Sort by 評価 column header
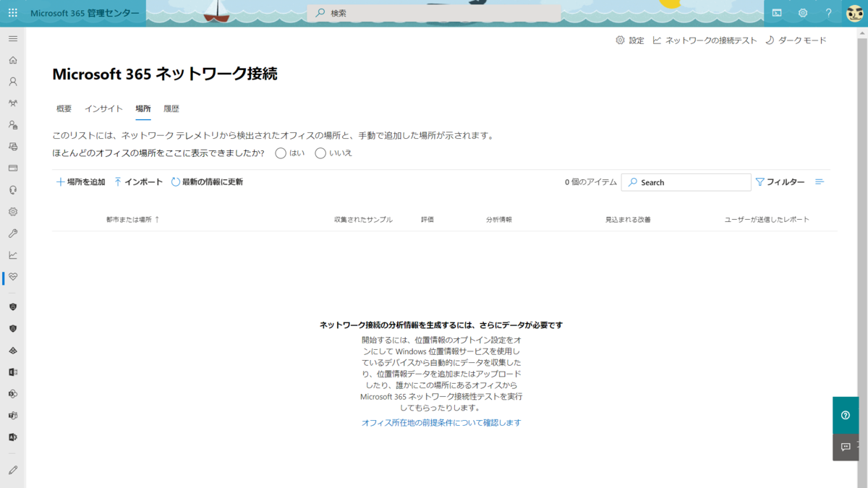Viewport: 868px width, 488px height. point(427,219)
